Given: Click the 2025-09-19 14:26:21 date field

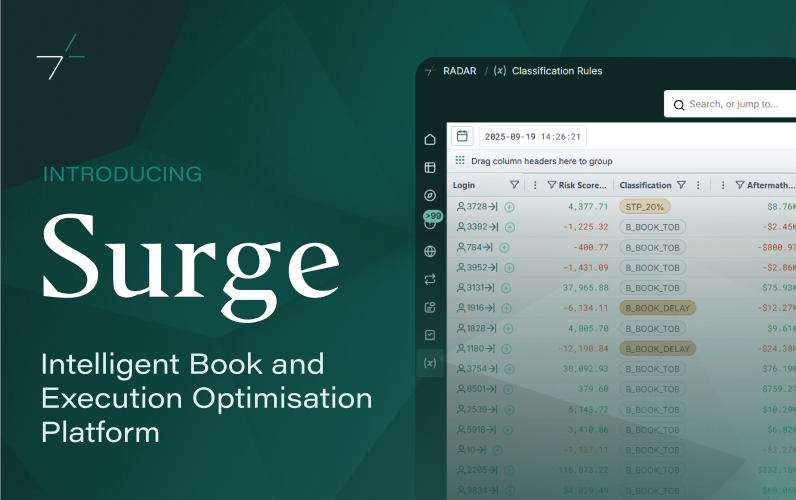Looking at the screenshot, I should [533, 136].
